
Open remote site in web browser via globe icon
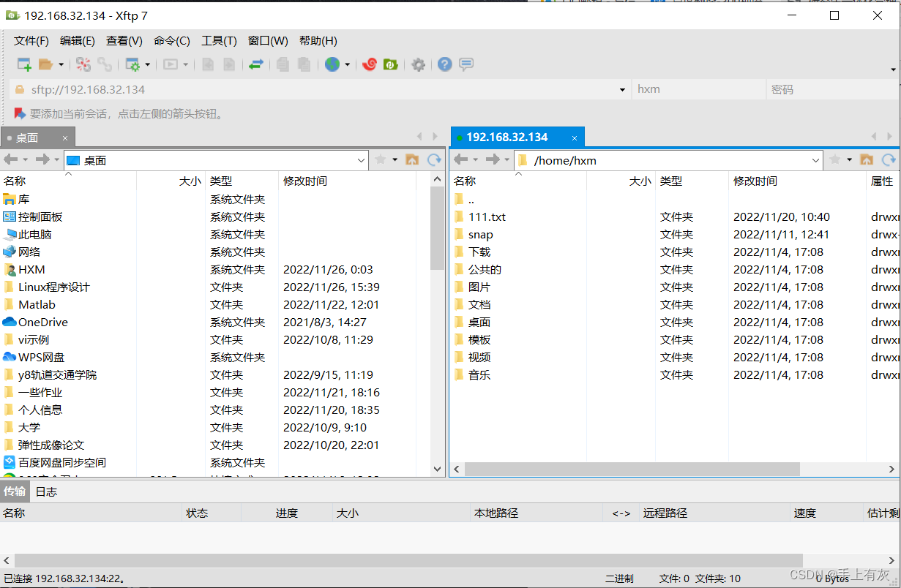pyautogui.click(x=334, y=64)
